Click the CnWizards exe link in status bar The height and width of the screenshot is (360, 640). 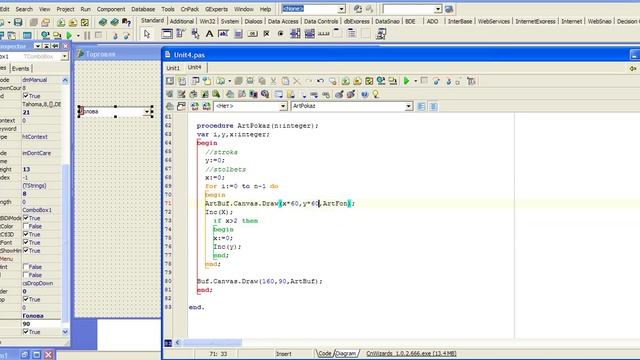click(x=411, y=354)
